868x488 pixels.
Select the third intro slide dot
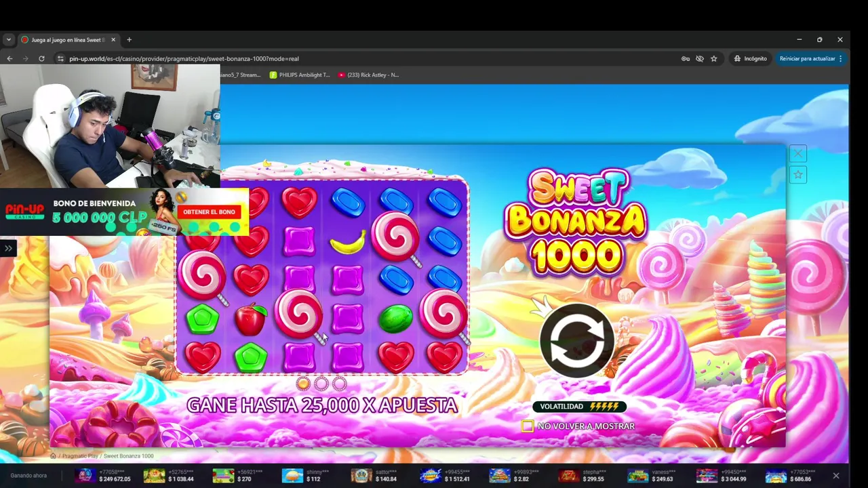pyautogui.click(x=340, y=384)
